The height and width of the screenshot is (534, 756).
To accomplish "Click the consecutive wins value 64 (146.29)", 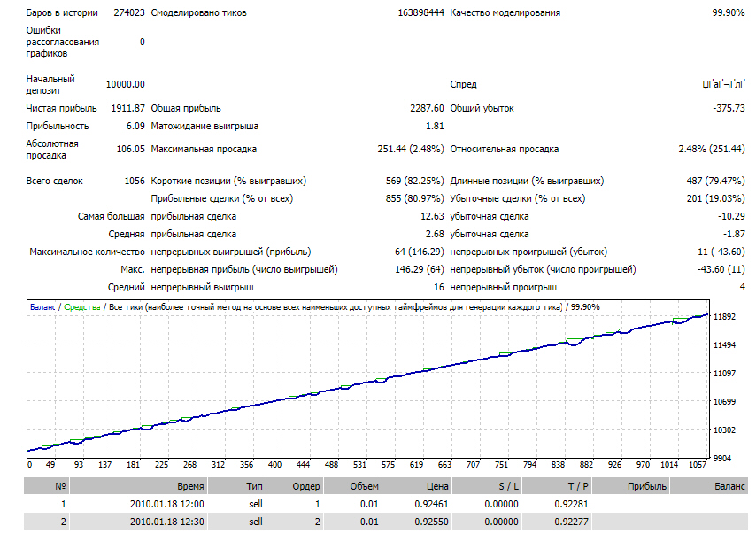I will 419,252.
